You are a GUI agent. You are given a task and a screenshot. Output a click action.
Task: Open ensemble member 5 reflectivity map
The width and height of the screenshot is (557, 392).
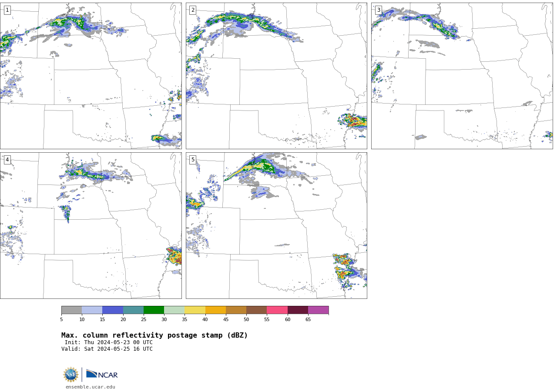pos(276,225)
